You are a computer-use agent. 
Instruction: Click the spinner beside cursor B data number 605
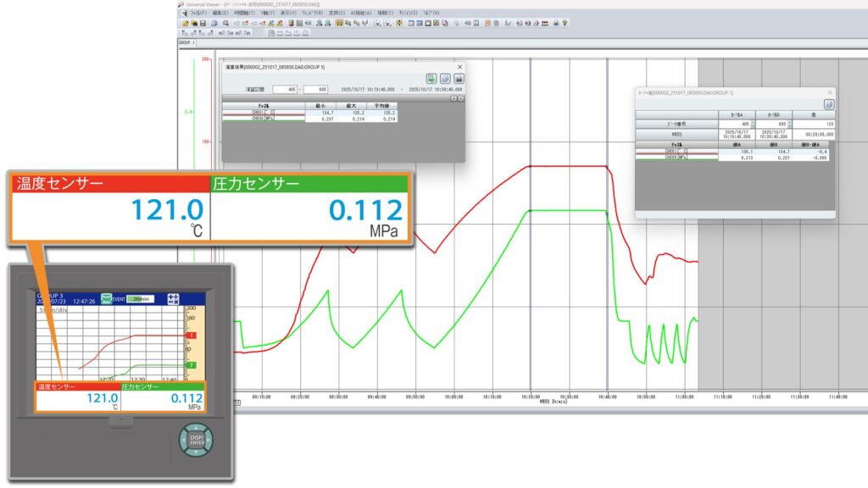pyautogui.click(x=789, y=124)
